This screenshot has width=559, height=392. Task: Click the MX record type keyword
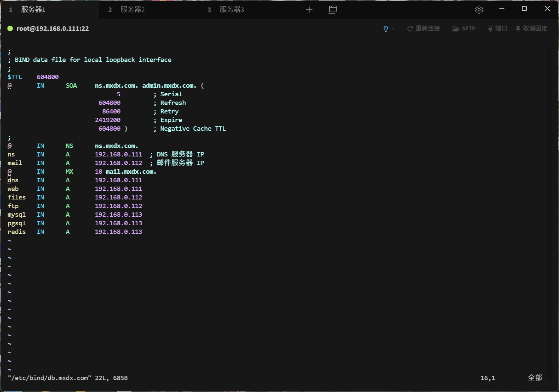tap(69, 171)
